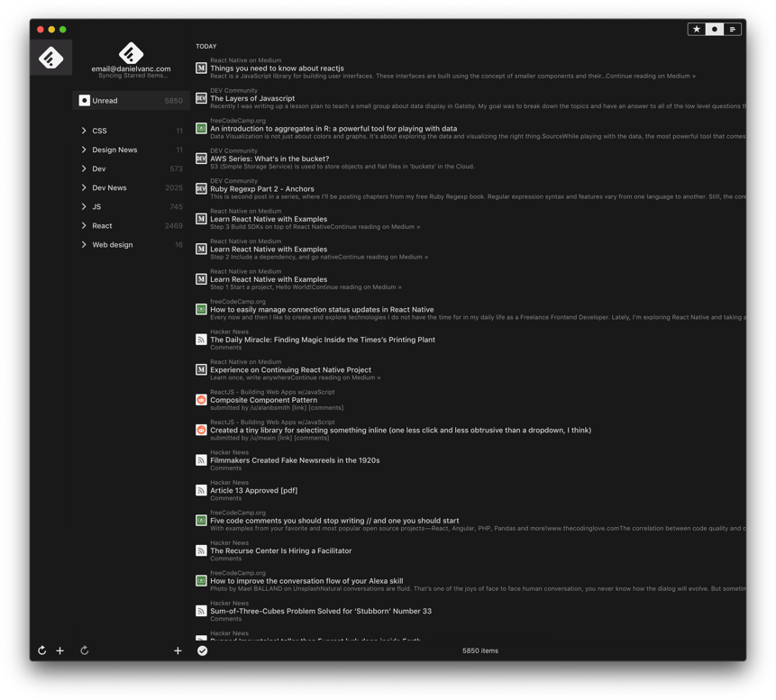Click RSS icon beside 'The Recurse Center Is Hiring'
776x700 pixels.
(201, 550)
